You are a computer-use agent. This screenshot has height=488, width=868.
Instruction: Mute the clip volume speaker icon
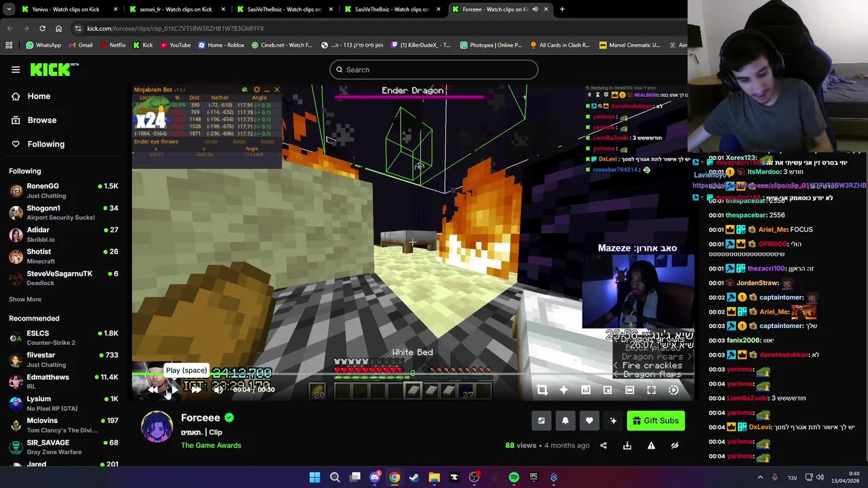[x=218, y=390]
